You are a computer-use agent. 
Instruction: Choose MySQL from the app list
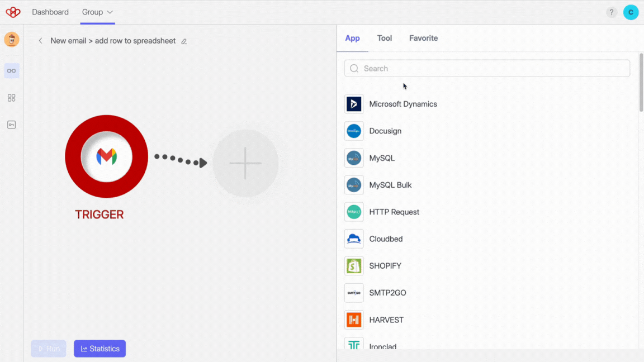(382, 158)
